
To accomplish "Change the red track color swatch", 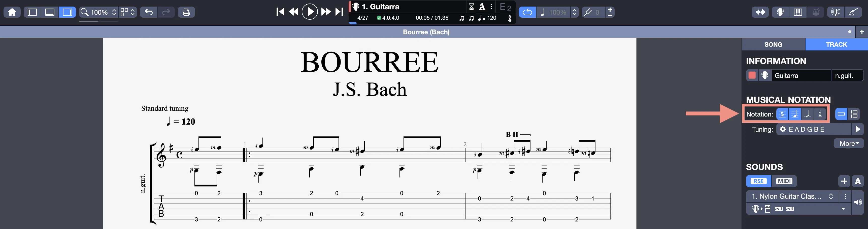I will [x=752, y=75].
